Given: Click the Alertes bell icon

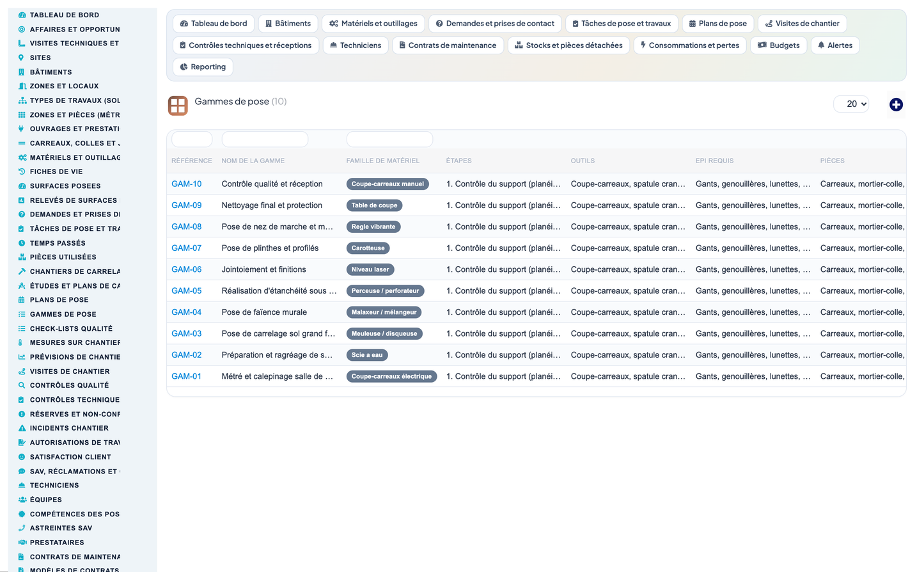Looking at the screenshot, I should pyautogui.click(x=821, y=45).
